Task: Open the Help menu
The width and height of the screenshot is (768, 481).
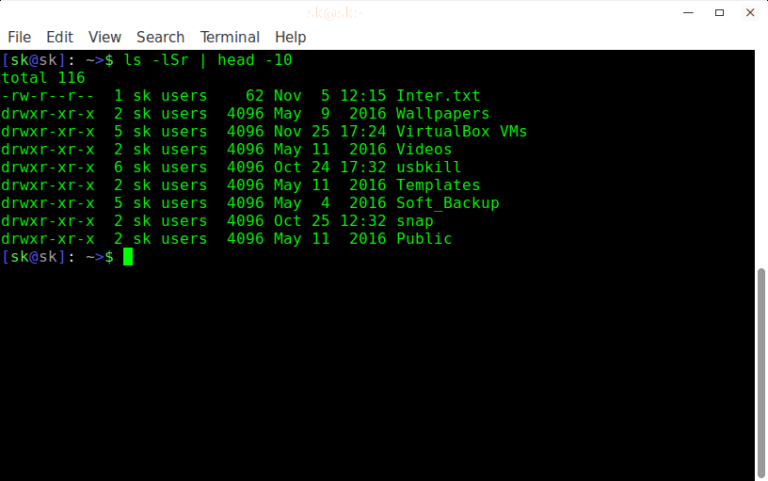Action: 290,37
